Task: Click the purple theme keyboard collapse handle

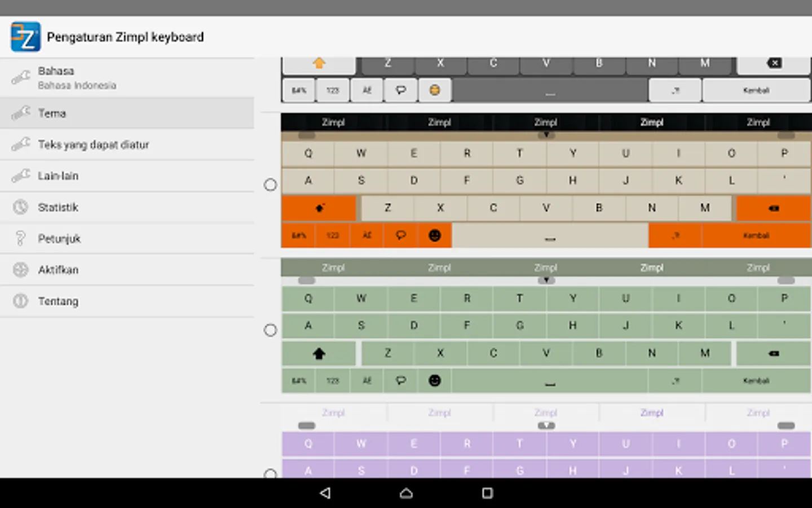Action: pyautogui.click(x=546, y=425)
